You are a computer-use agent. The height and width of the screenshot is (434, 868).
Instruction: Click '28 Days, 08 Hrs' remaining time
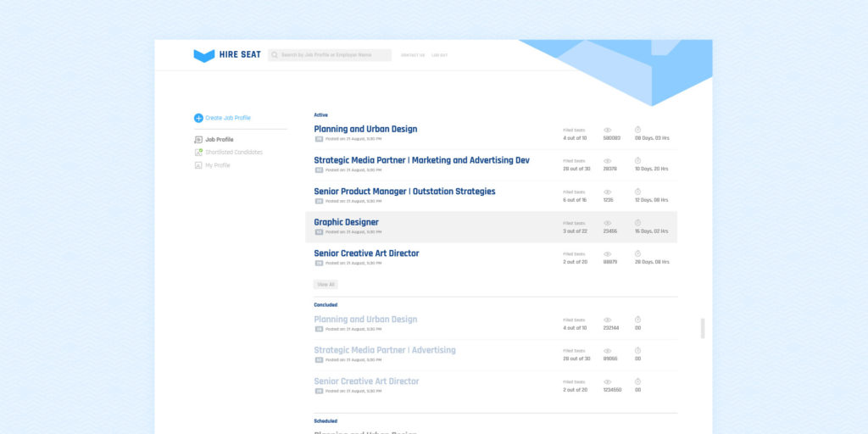tap(652, 262)
